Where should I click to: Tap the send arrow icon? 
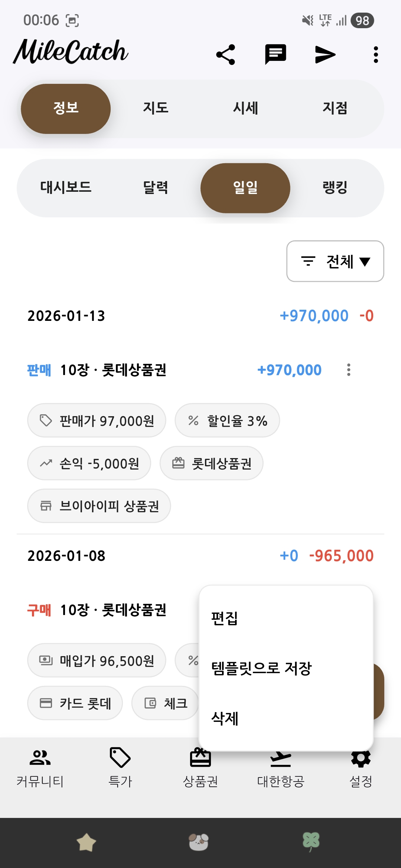325,55
